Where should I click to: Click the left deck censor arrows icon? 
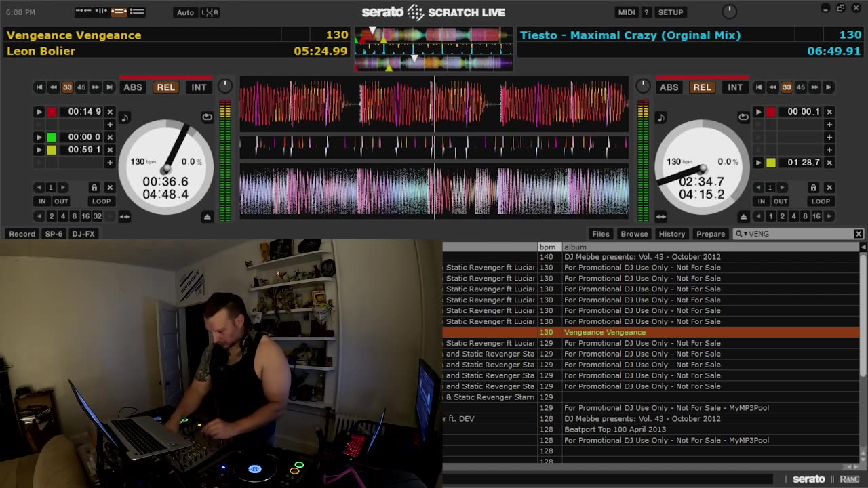tap(125, 216)
